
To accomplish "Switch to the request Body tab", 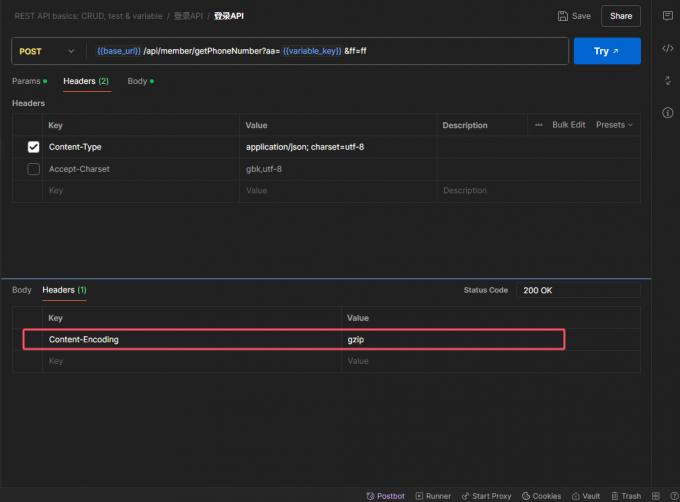I will 141,81.
